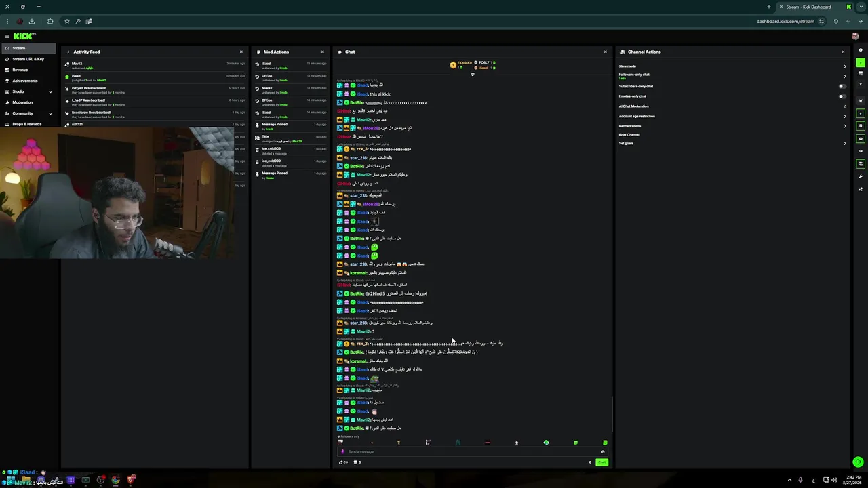Click the browser bookmark star icon

click(x=66, y=21)
